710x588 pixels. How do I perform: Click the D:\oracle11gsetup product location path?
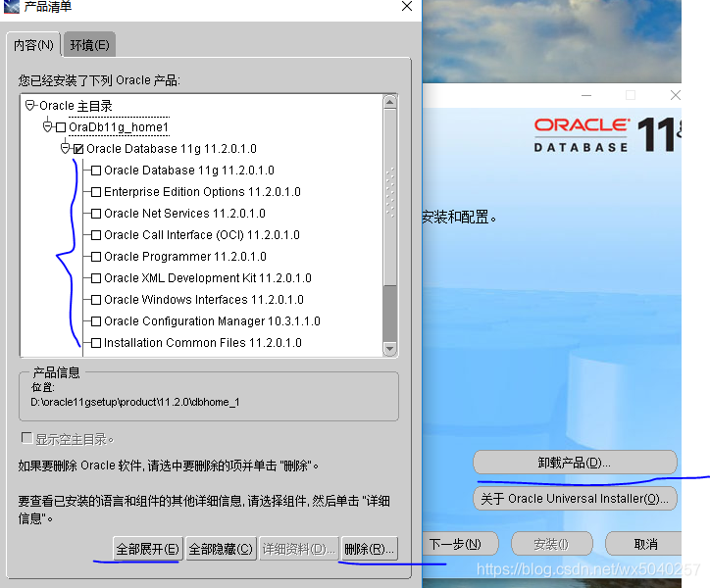(x=135, y=402)
